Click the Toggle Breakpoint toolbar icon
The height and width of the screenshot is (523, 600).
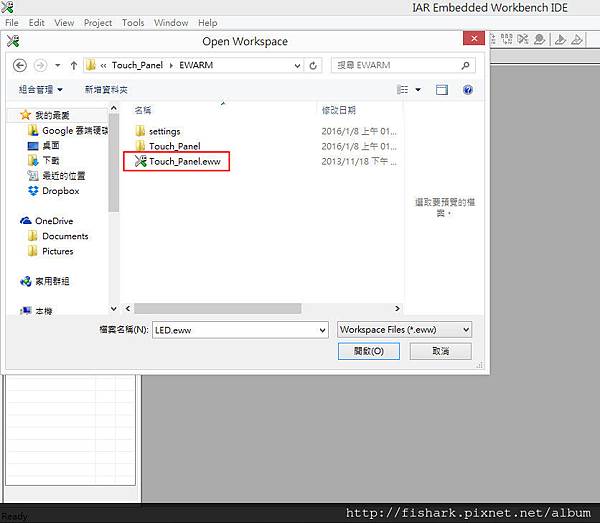540,39
